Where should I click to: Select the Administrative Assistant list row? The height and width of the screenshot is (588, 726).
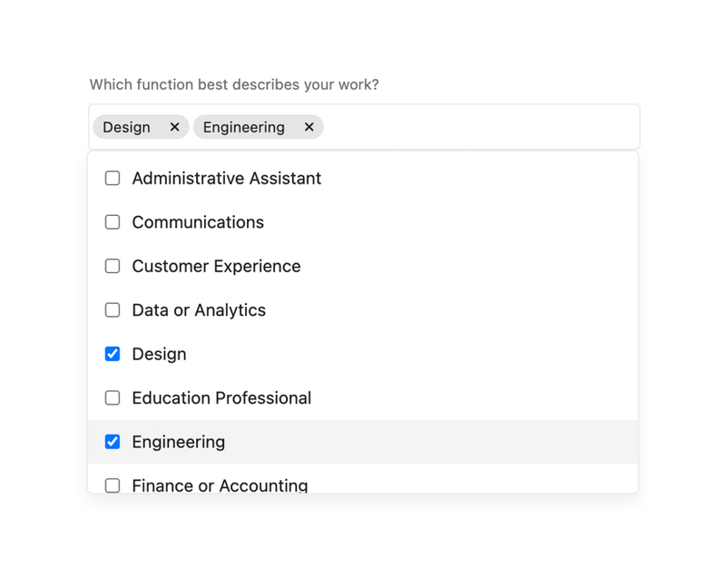coord(272,178)
